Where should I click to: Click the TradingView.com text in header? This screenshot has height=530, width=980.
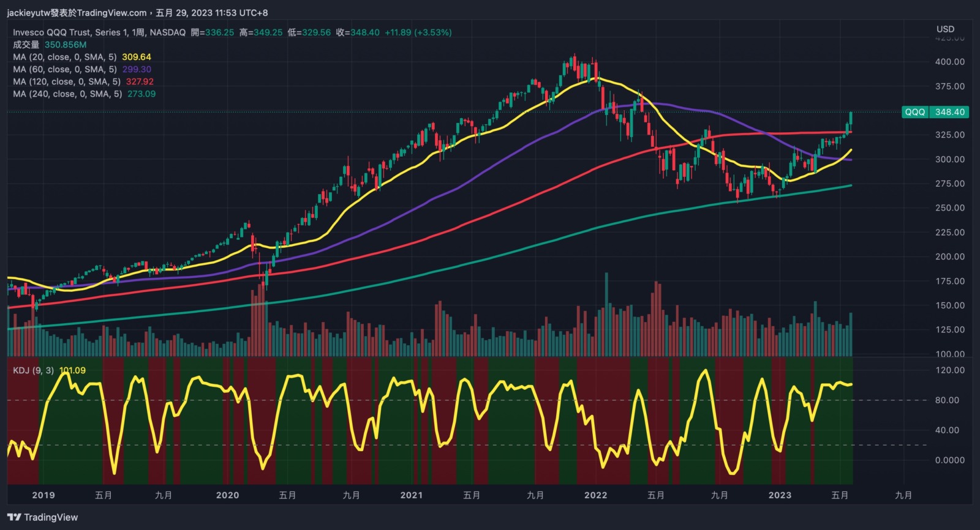[111, 13]
